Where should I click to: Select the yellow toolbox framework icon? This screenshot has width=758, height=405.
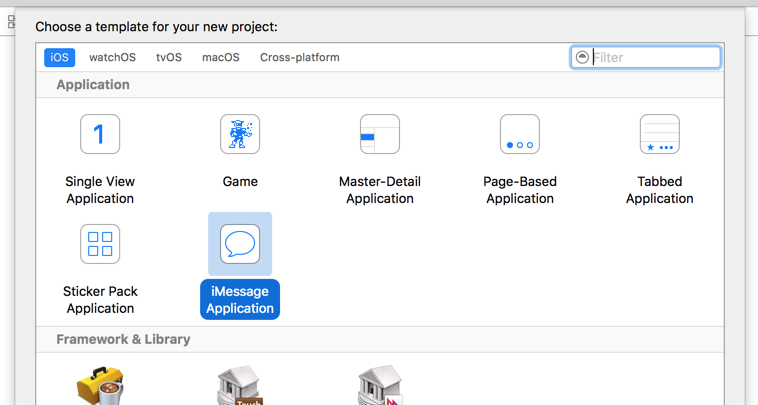point(100,387)
